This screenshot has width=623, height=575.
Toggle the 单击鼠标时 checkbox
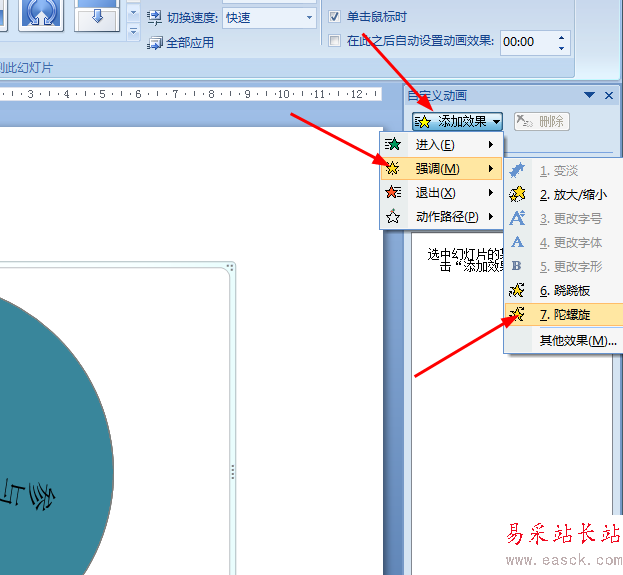tap(334, 17)
